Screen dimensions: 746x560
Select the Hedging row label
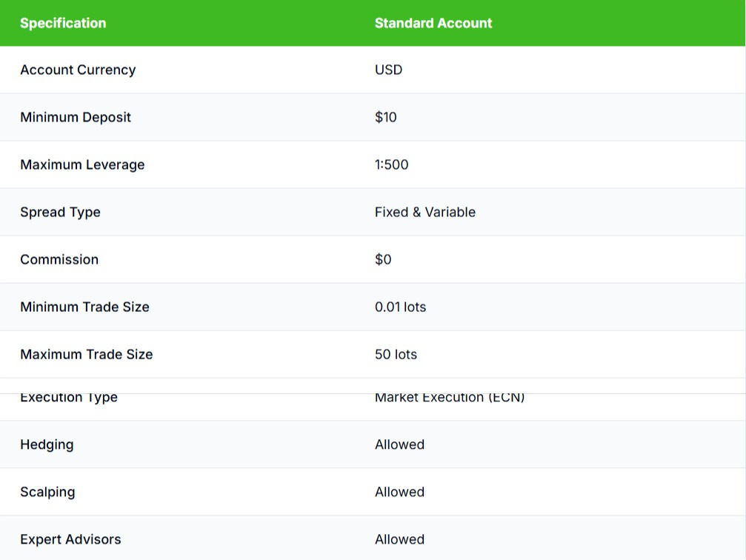[x=47, y=444]
